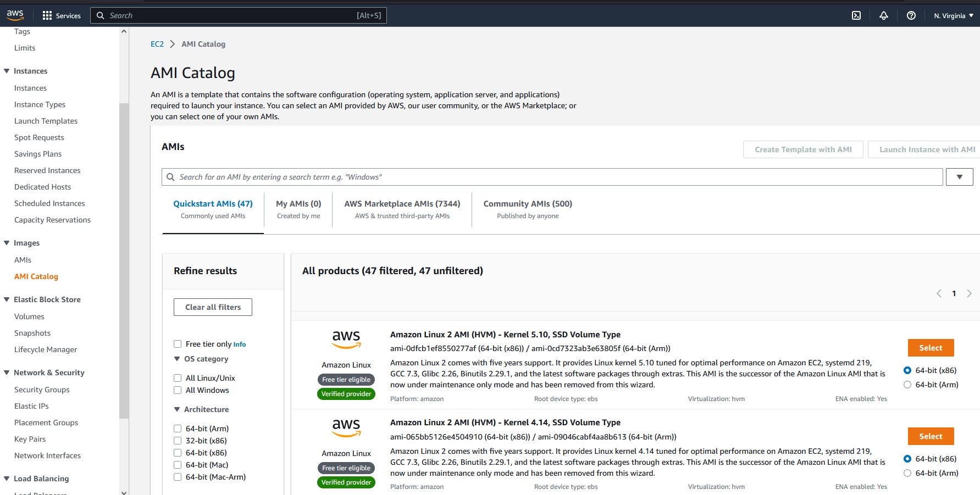
Task: Open Volumes in the sidebar
Action: tap(29, 316)
